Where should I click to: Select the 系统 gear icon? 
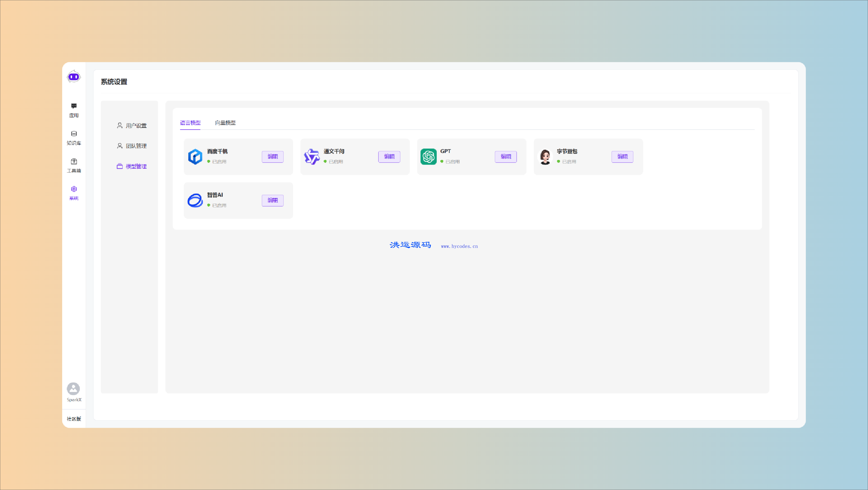(74, 189)
